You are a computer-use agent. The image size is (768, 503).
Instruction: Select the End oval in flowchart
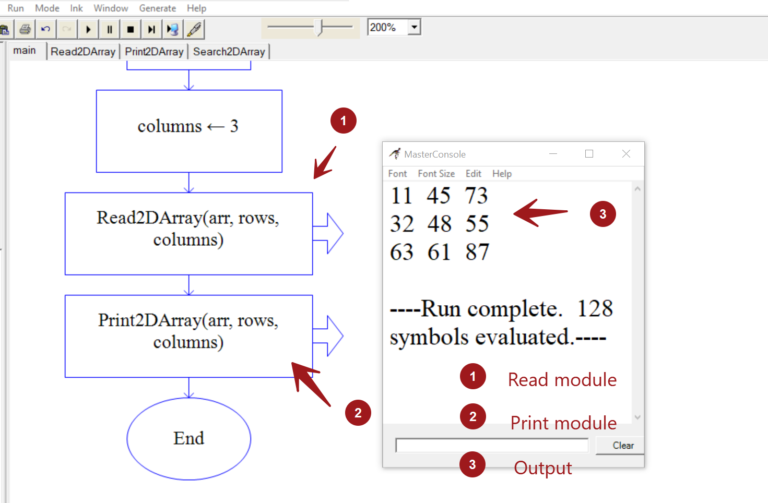pos(188,438)
